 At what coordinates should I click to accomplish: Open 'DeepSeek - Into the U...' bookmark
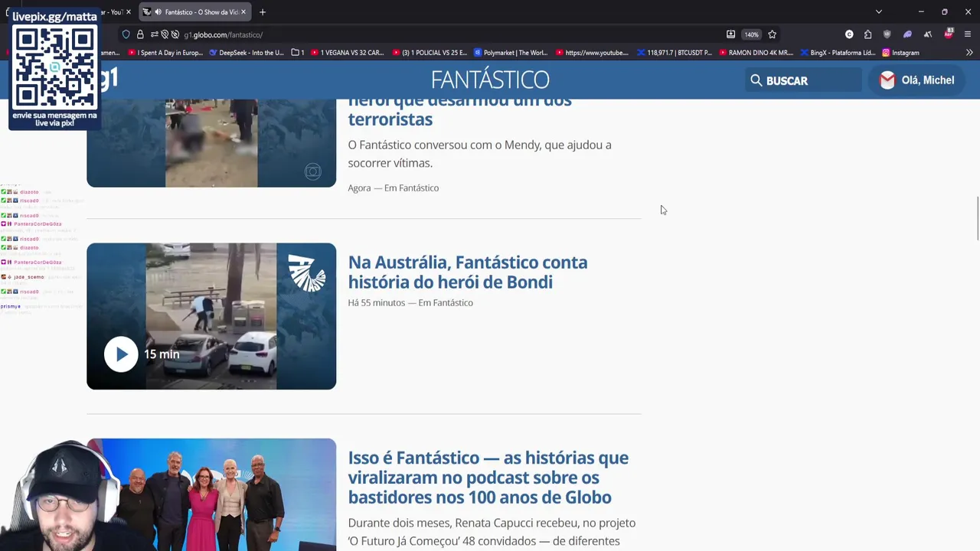coord(246,53)
